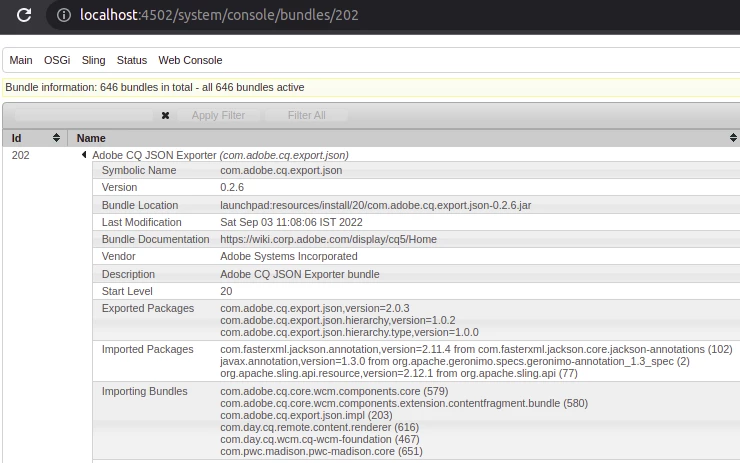This screenshot has width=740, height=463.
Task: Click the Apply Filter button
Action: pos(219,116)
